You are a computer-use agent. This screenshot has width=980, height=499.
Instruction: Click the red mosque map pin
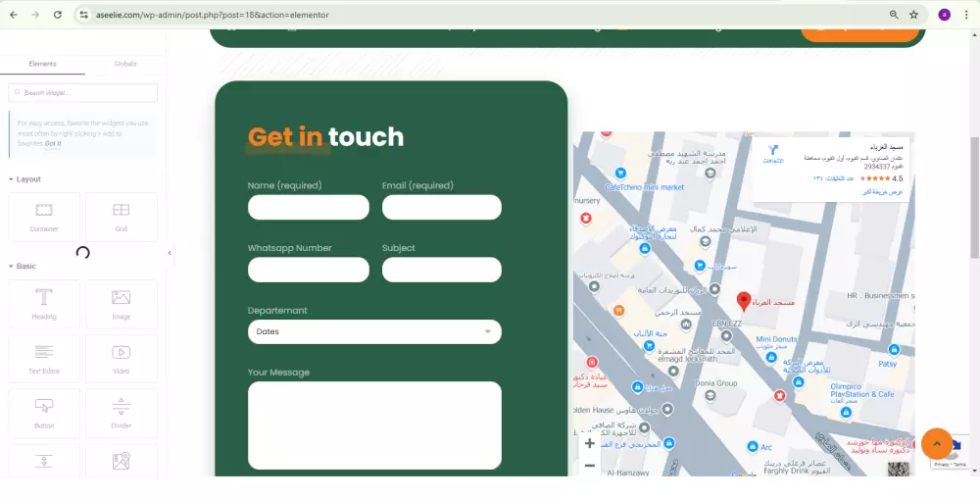tap(743, 301)
